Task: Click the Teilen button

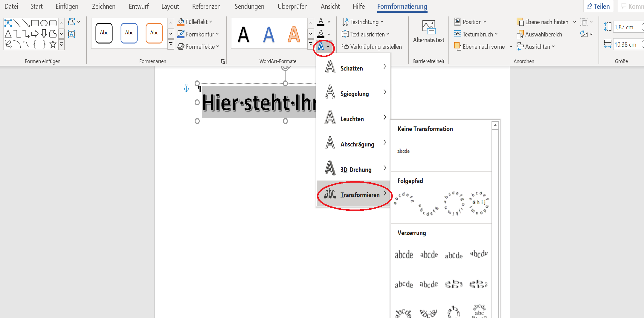Action: click(598, 6)
